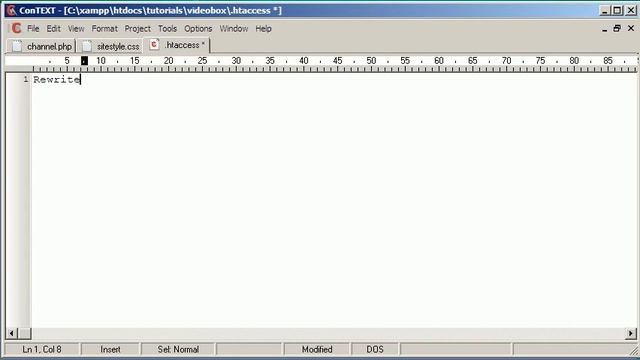Click the horizontal scrollbar left arrow
The image size is (640, 360).
click(11, 333)
